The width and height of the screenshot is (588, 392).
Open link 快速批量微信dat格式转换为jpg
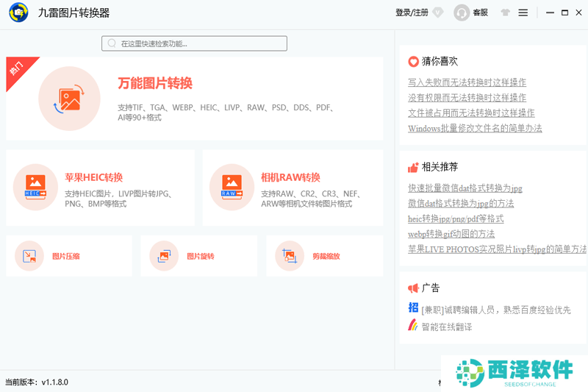point(465,188)
